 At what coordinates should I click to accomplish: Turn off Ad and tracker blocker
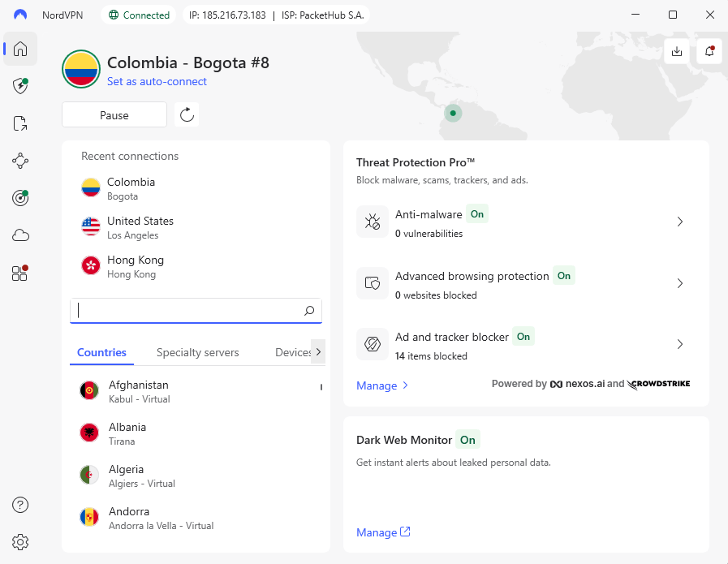coord(524,337)
